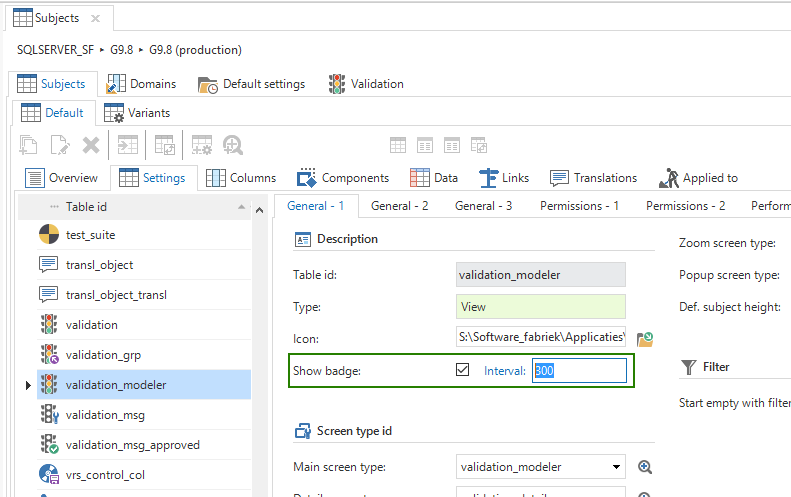The height and width of the screenshot is (497, 791).
Task: Browse for icon file using folder icon
Action: pyautogui.click(x=645, y=339)
